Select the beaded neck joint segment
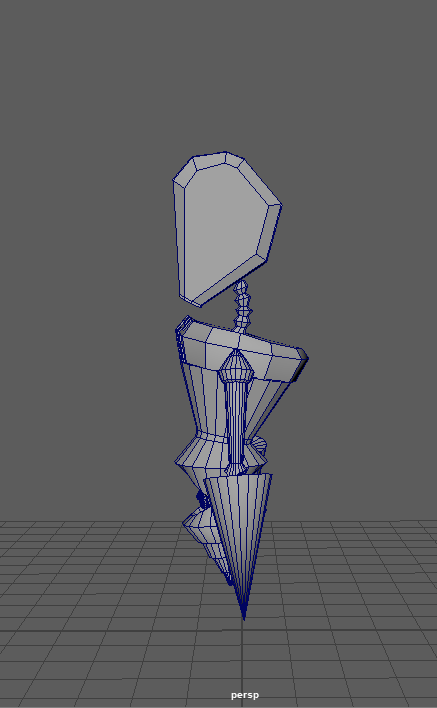This screenshot has width=437, height=708. click(x=242, y=306)
